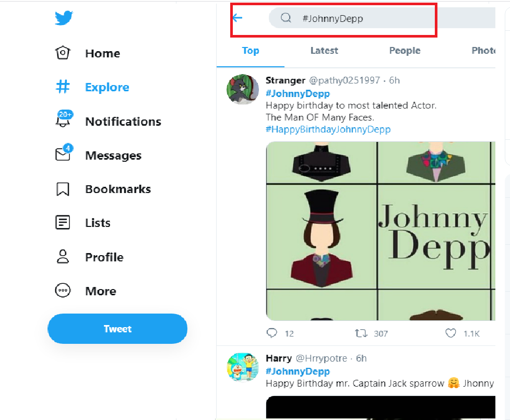Click the @pathy0251997 handle
510x420 pixels.
(x=345, y=80)
